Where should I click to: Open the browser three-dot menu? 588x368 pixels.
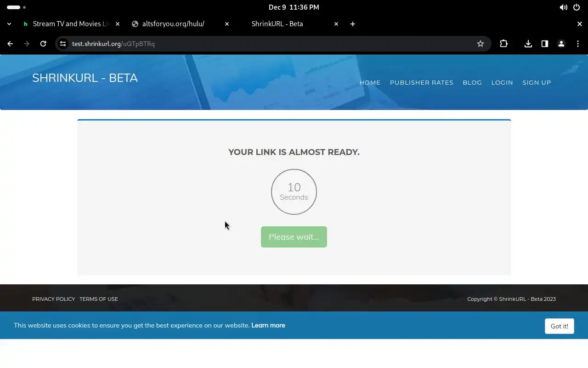[578, 44]
